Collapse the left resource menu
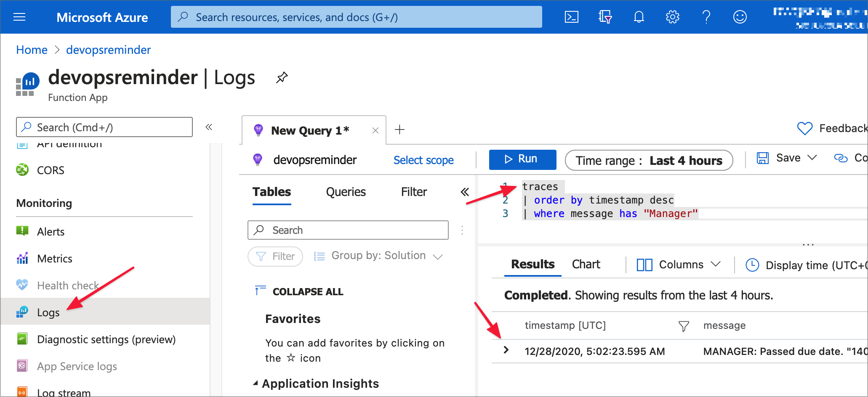Screen dimensions: 868x397 point(209,127)
